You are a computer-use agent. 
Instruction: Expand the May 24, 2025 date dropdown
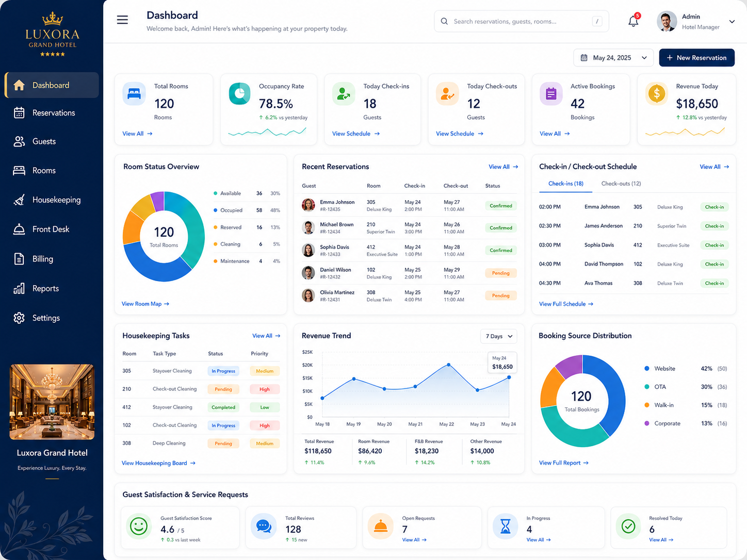613,58
